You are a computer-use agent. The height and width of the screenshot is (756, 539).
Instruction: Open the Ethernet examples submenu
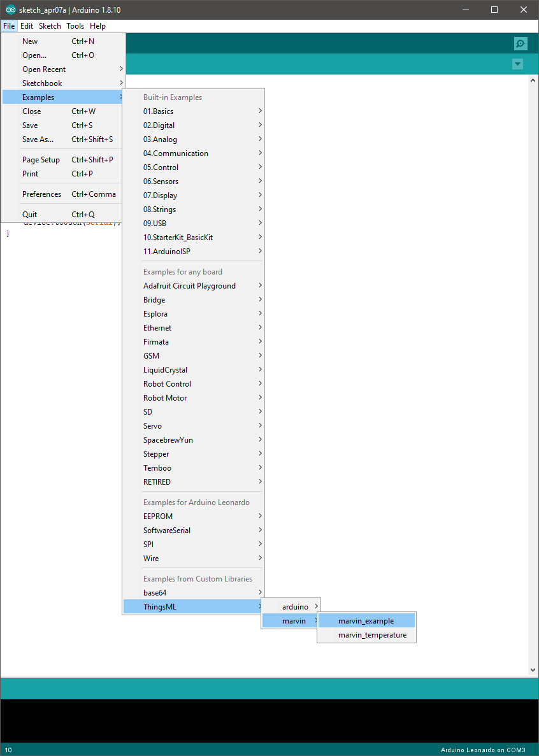coord(193,328)
